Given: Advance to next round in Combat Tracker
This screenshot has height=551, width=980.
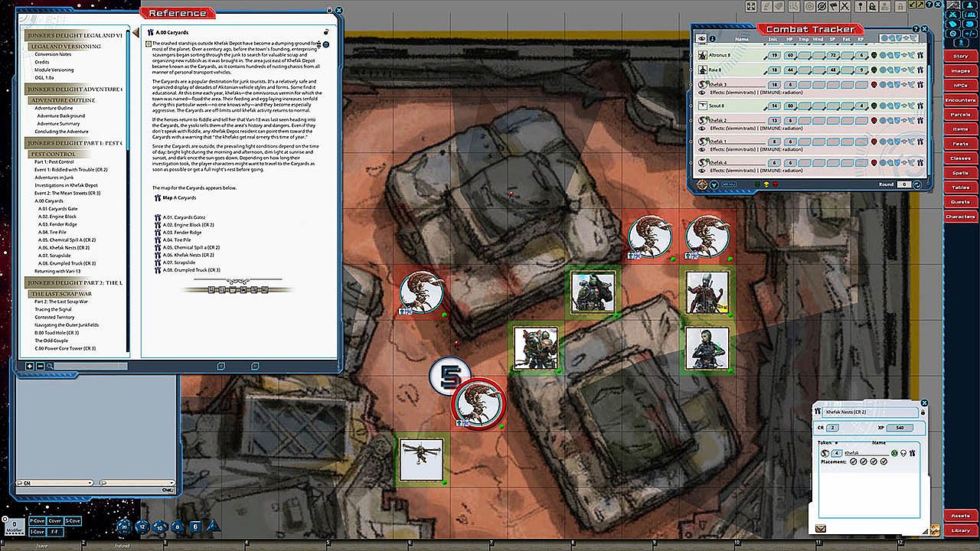Looking at the screenshot, I should (918, 184).
